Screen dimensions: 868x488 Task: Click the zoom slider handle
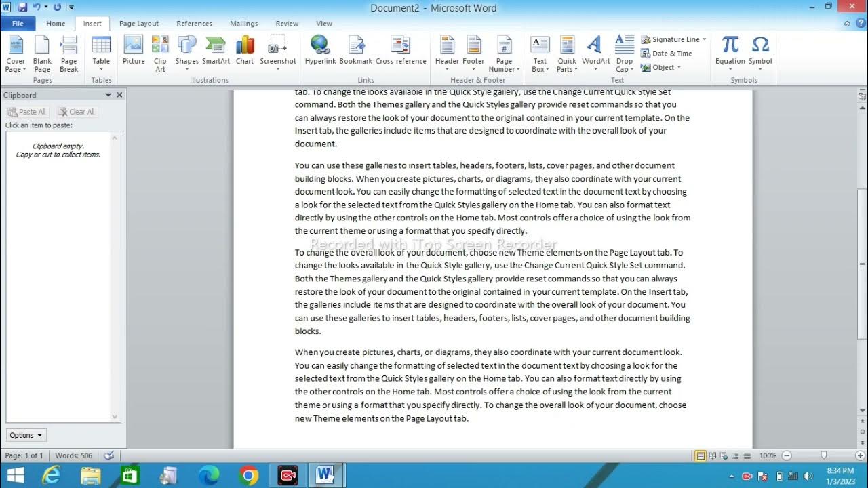823,455
